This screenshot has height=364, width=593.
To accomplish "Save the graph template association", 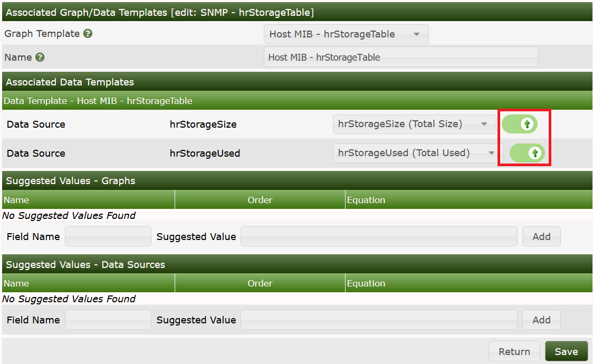I will [x=566, y=351].
